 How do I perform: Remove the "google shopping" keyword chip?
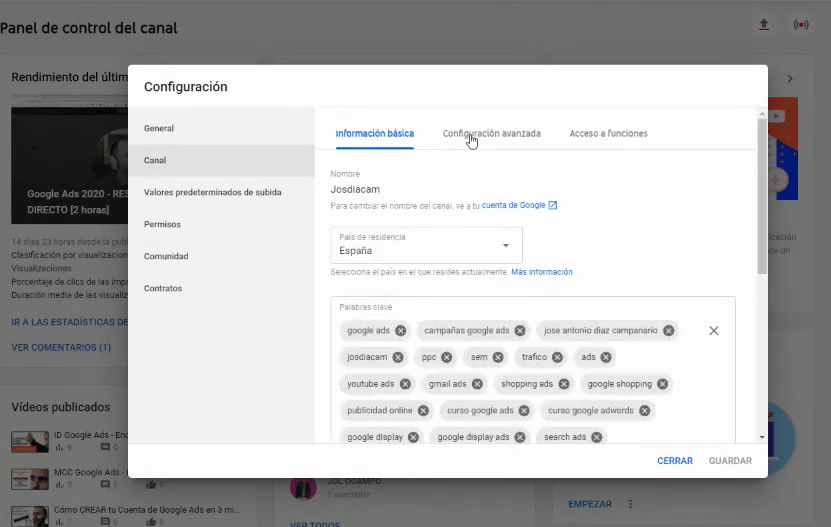662,384
